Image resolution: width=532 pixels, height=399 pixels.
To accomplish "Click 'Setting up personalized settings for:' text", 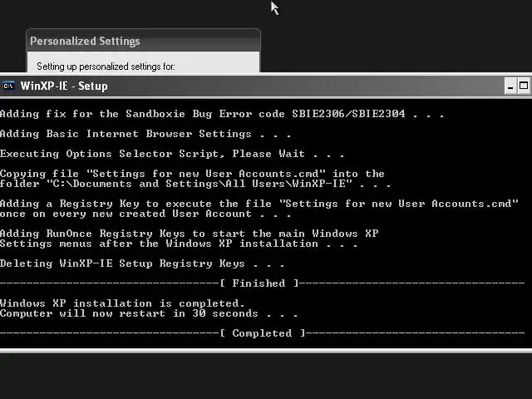I will (106, 66).
